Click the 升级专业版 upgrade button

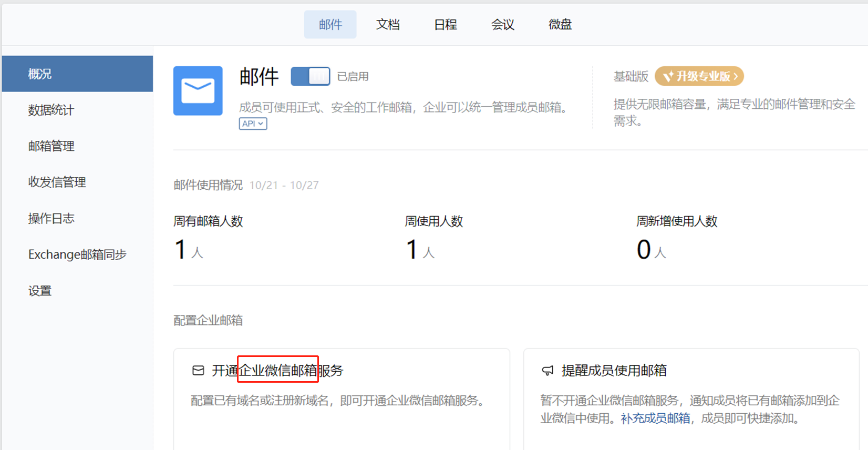click(x=699, y=76)
